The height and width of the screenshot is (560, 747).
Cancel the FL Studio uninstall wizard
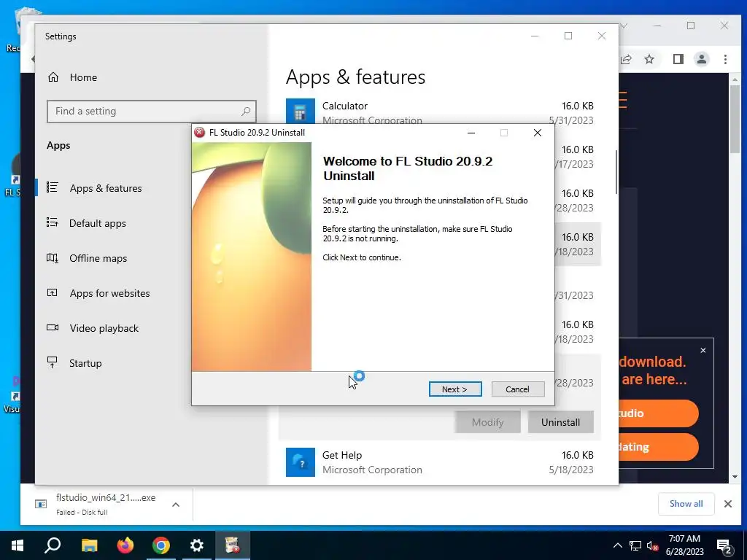[517, 389]
